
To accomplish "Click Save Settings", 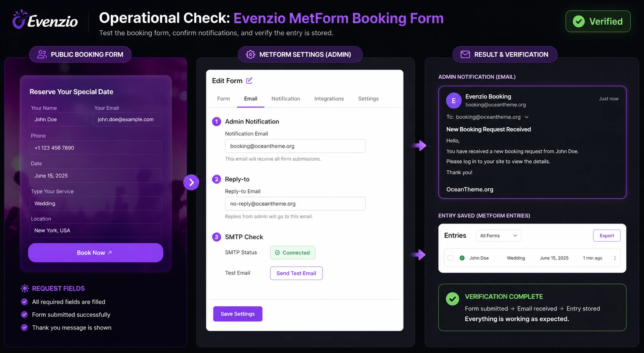I will [238, 314].
